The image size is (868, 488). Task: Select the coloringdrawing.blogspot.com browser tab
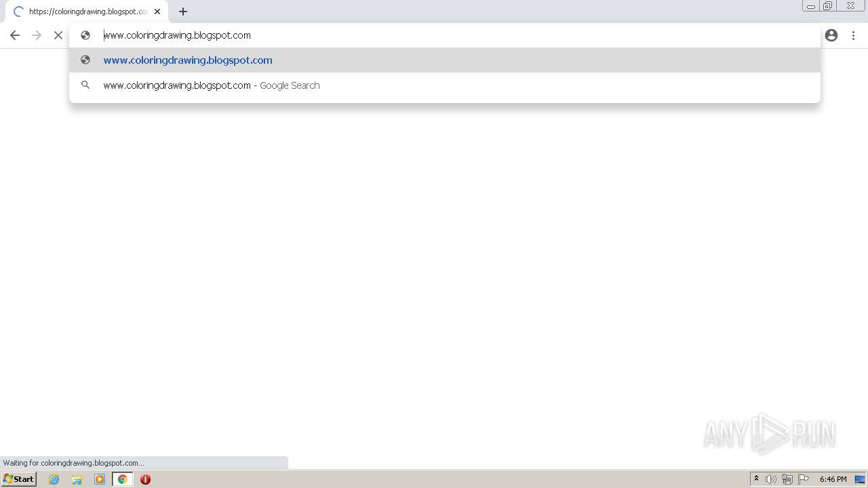pos(87,12)
